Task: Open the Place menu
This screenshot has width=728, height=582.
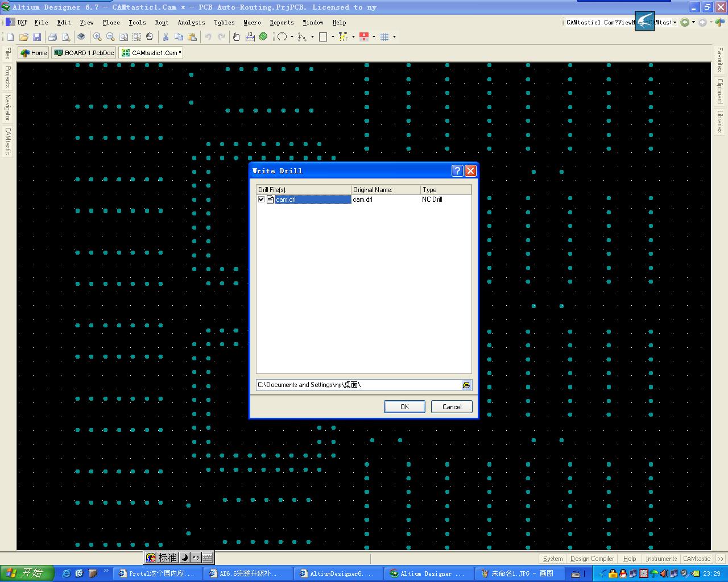Action: pyautogui.click(x=111, y=22)
